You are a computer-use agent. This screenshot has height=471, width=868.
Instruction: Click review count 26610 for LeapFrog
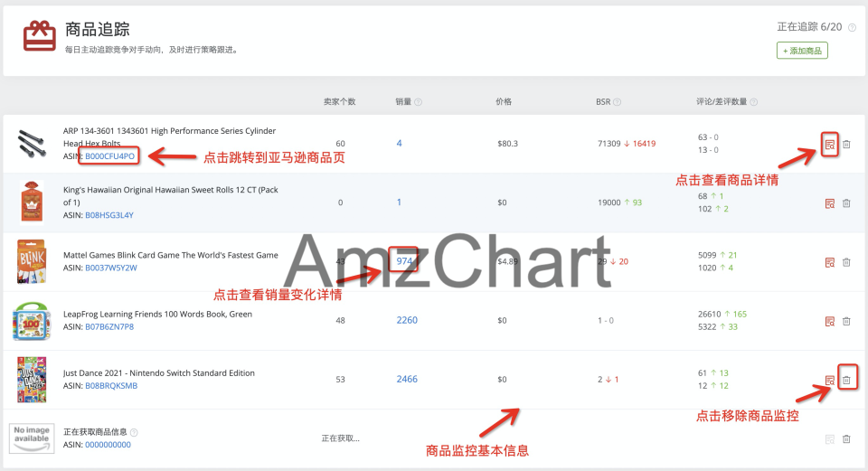pos(710,315)
